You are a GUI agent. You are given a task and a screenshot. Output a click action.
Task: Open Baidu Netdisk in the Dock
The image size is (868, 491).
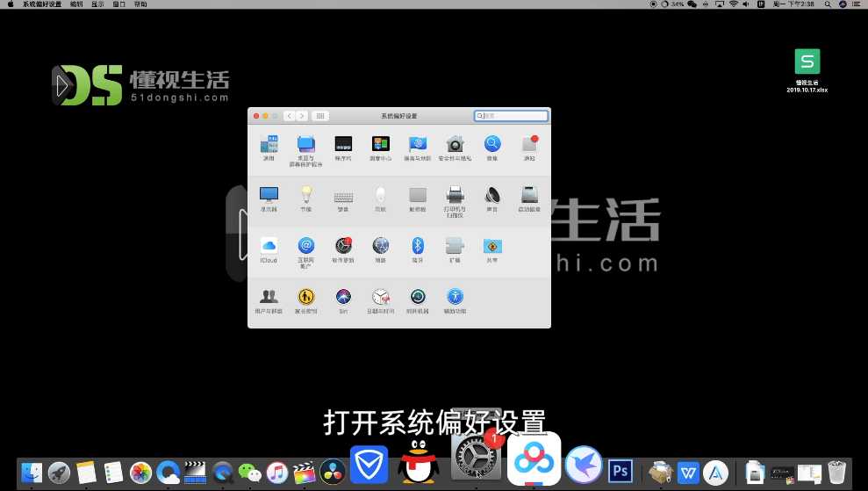pos(534,459)
